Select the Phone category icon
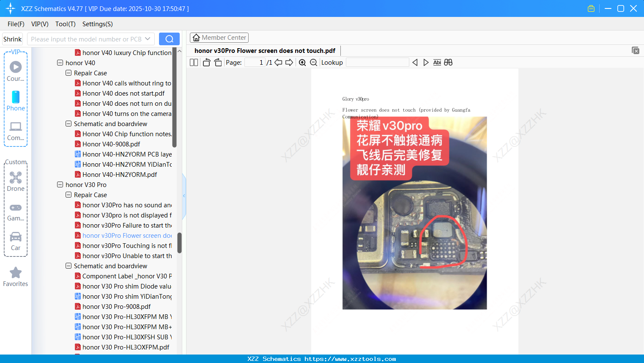Image resolution: width=644 pixels, height=363 pixels. click(16, 101)
